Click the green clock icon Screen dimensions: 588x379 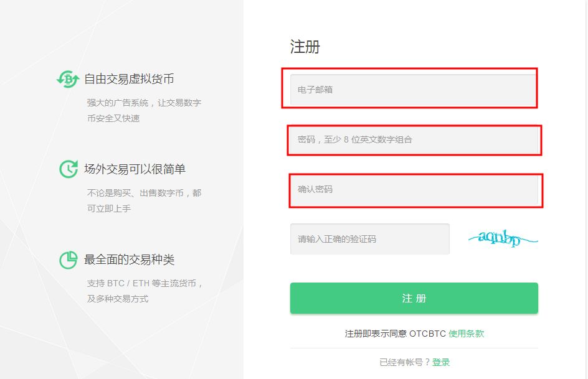tap(68, 169)
